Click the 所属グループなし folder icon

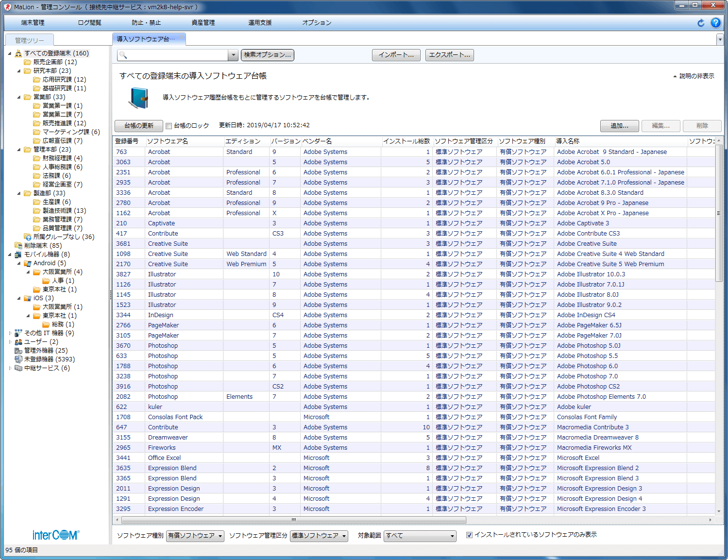click(28, 237)
